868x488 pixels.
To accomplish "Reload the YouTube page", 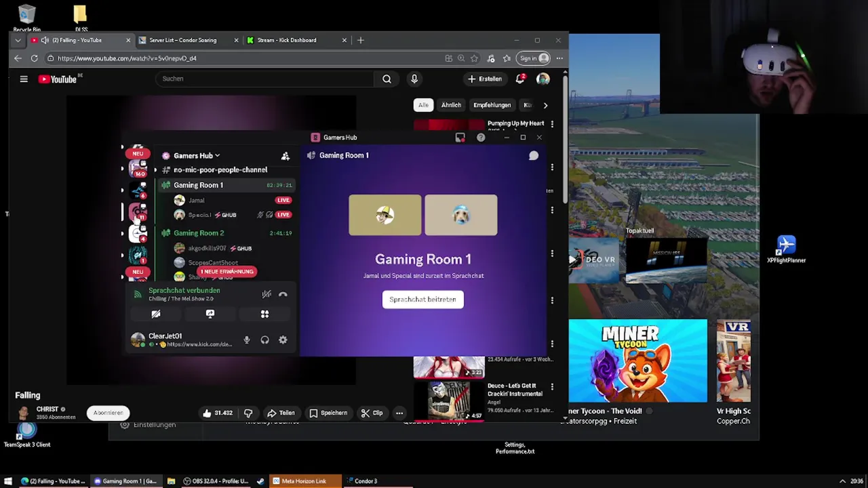I will tap(34, 58).
